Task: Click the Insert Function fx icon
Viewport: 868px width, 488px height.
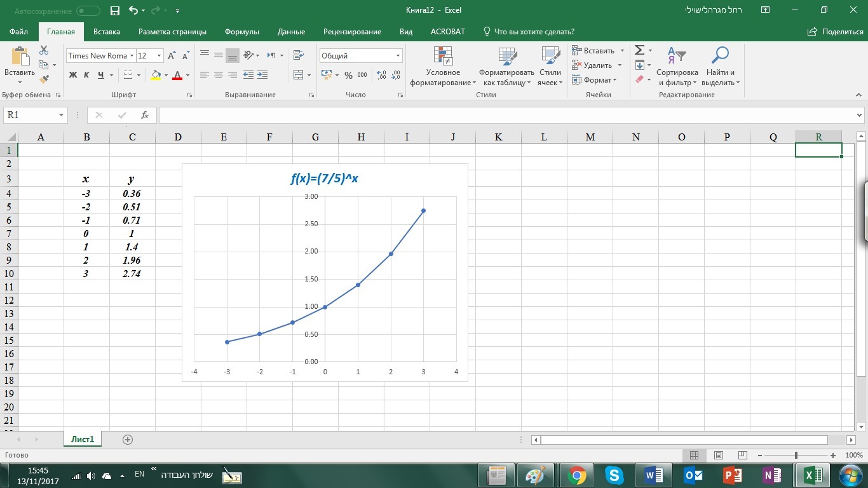Action: 145,115
